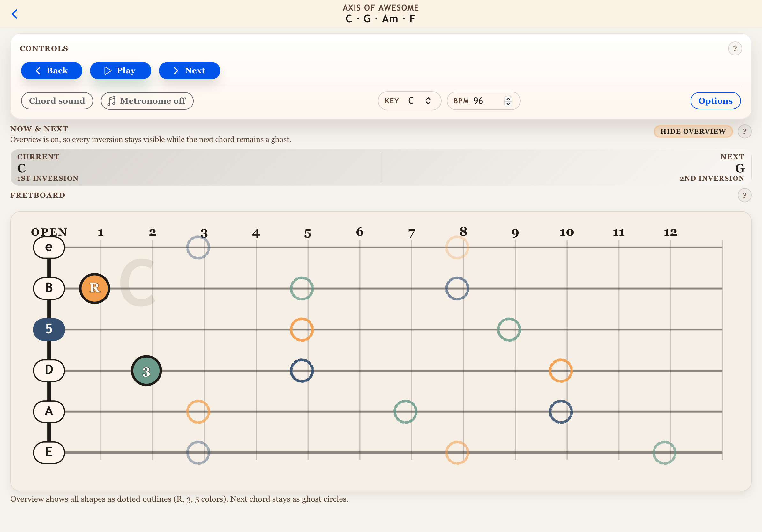Go to the previous chord with Back

point(51,70)
